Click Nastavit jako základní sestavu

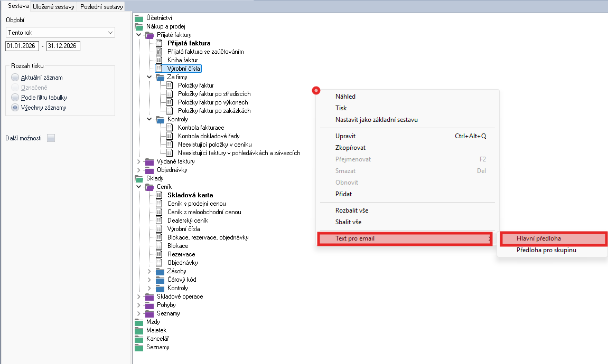pyautogui.click(x=376, y=120)
